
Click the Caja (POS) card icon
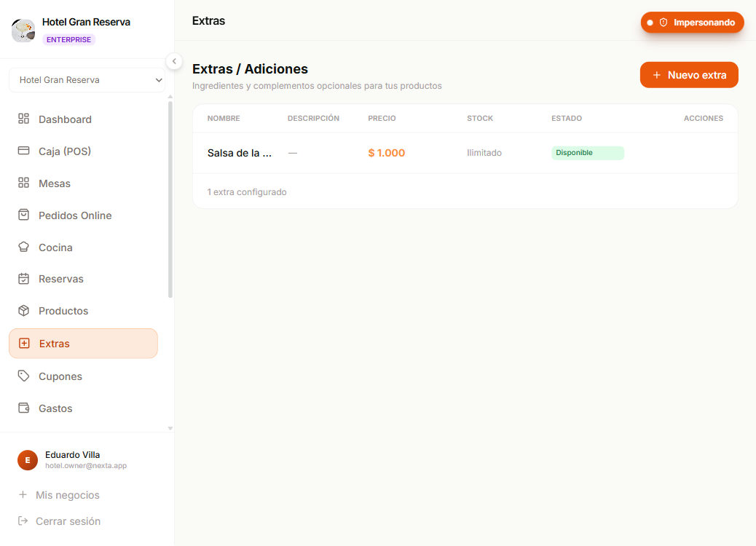[x=23, y=151]
